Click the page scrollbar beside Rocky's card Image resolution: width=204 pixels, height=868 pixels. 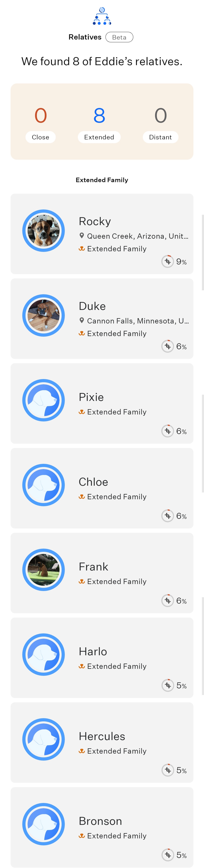tap(203, 252)
